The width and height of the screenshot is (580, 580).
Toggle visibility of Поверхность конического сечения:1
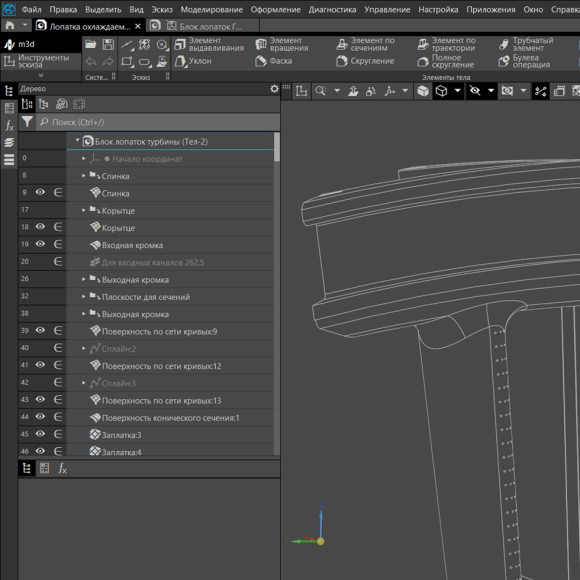point(40,417)
